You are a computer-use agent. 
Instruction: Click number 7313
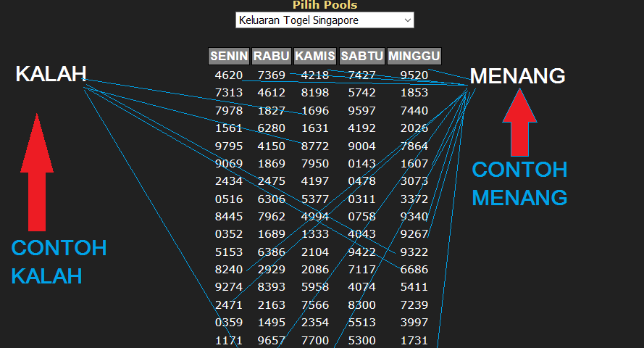tap(229, 93)
